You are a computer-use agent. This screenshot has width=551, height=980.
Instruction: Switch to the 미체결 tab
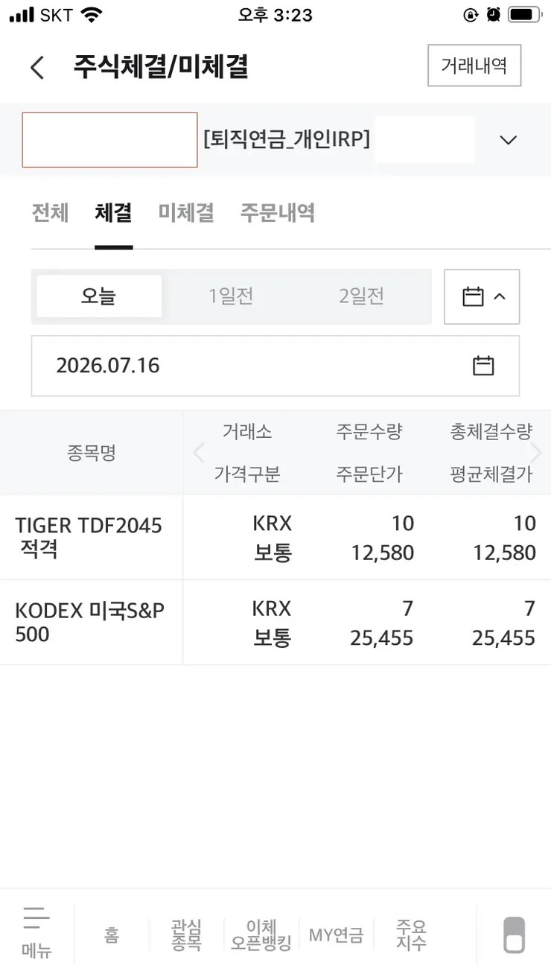coord(186,213)
